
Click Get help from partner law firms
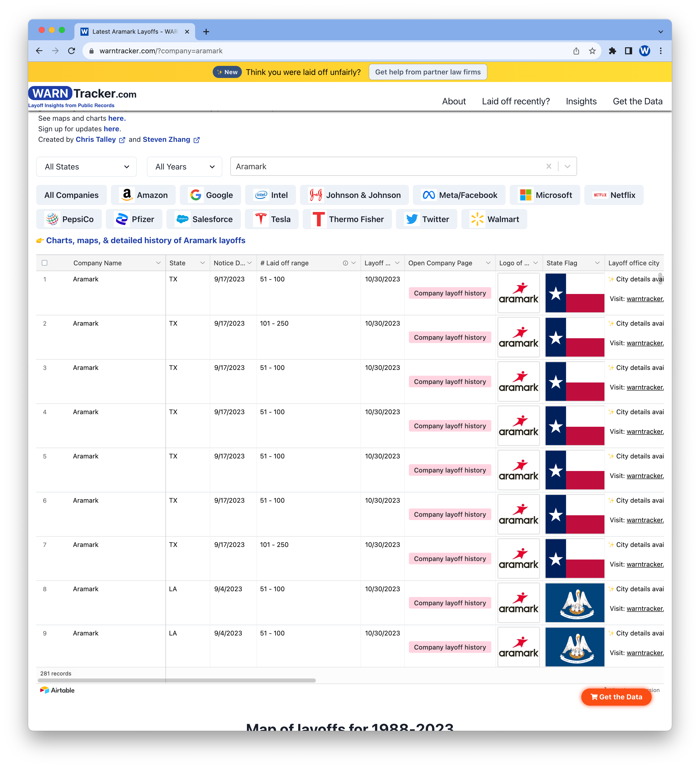pos(428,72)
